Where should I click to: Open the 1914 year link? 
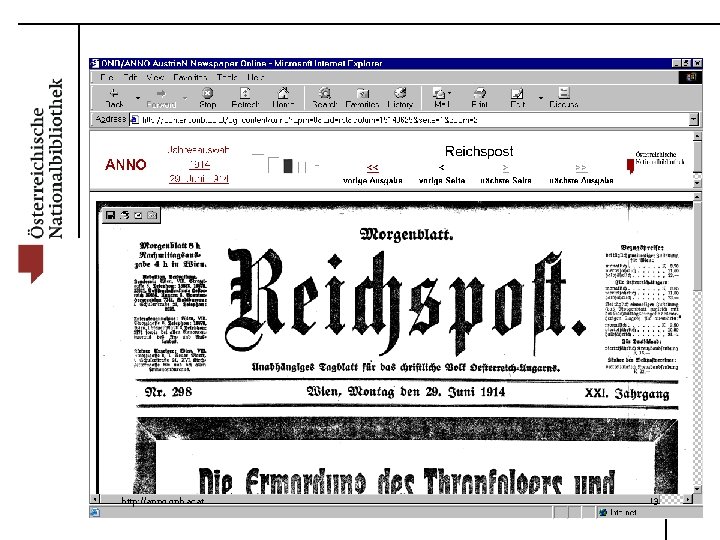click(199, 164)
